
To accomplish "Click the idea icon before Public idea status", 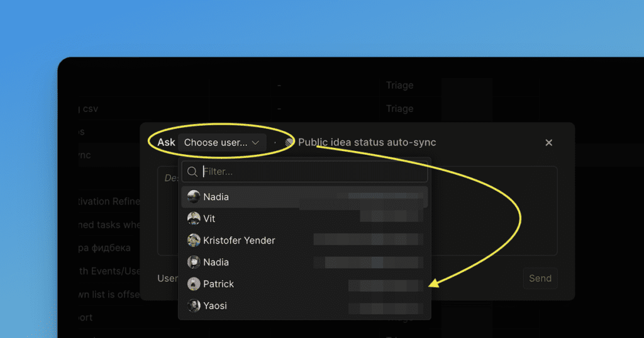I will click(x=289, y=143).
